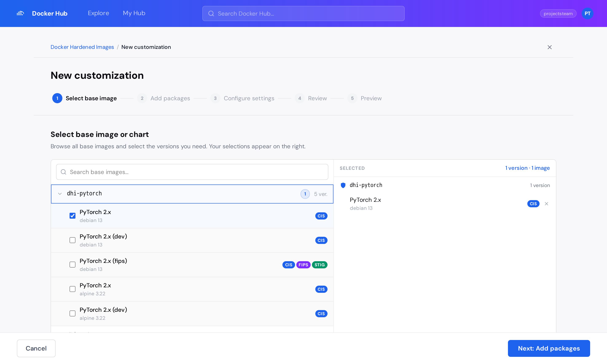Click the CIS badge on checked PyTorch 2.x debian row

point(321,216)
